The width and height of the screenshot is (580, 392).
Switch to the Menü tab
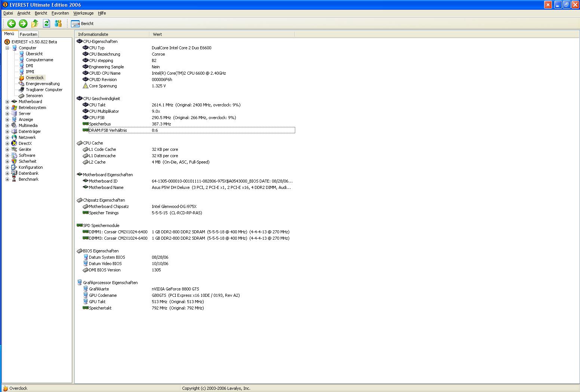(x=9, y=34)
